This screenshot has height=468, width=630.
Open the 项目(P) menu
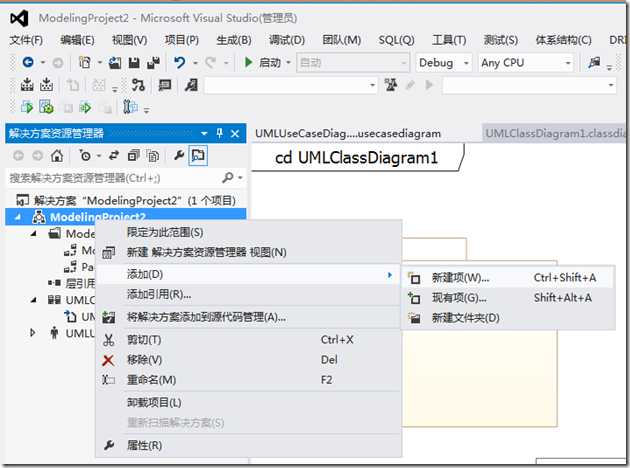(182, 40)
